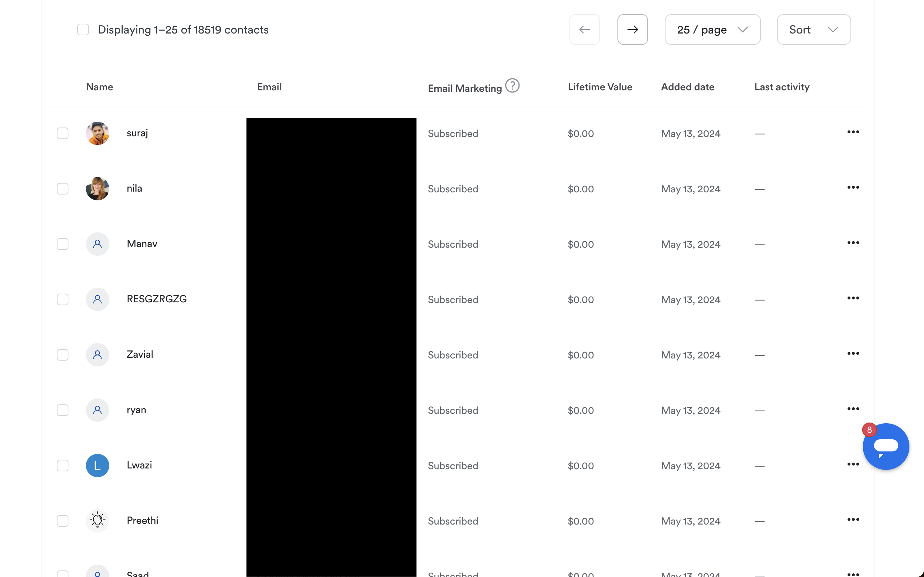This screenshot has height=577, width=924.
Task: Select the RESGZRGZG contact checkbox
Action: tap(63, 299)
